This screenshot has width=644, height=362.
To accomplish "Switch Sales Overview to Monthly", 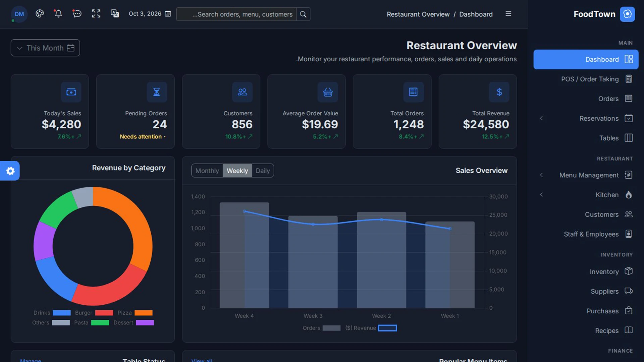I will pyautogui.click(x=207, y=171).
